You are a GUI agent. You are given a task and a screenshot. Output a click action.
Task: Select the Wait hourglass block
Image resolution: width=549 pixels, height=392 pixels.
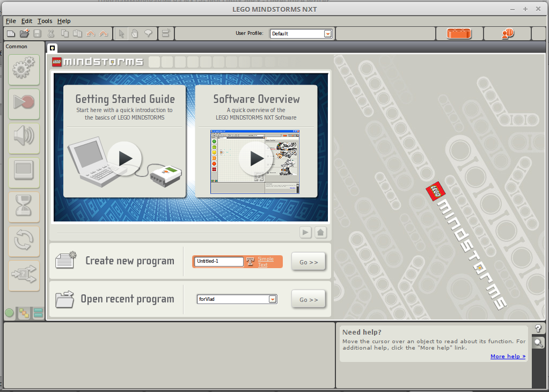pos(24,206)
